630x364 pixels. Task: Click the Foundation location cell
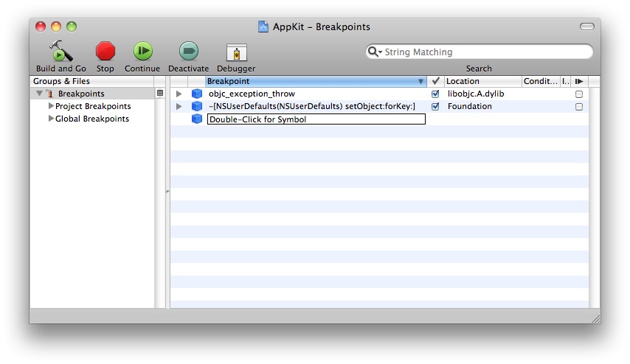click(x=470, y=106)
